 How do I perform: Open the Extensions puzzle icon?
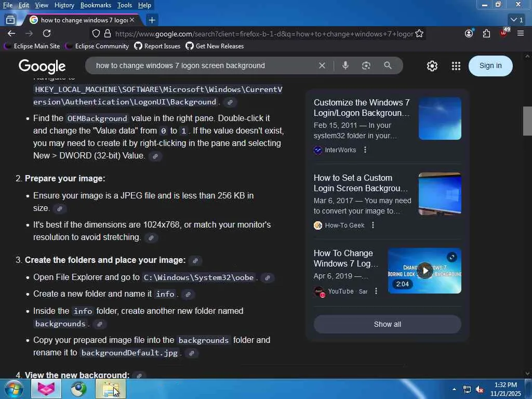tap(486, 33)
